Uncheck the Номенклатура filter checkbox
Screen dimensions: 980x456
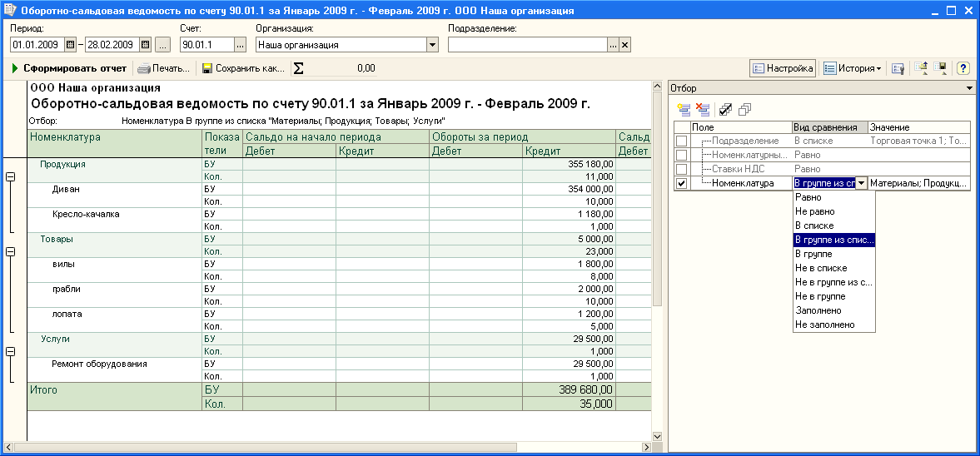[682, 183]
